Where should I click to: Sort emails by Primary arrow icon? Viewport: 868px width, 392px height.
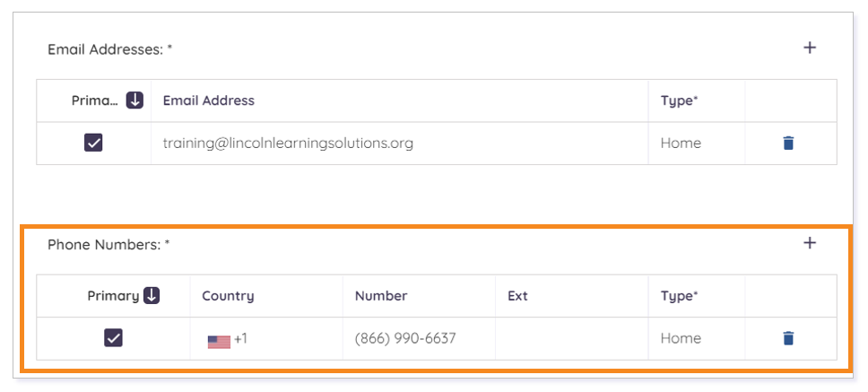tap(135, 100)
